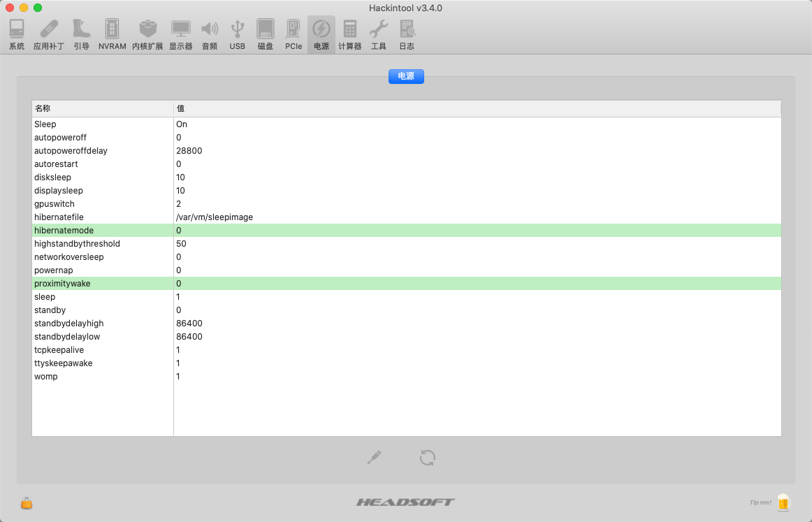Select the gpuswitch row
The image size is (812, 522).
pos(407,204)
